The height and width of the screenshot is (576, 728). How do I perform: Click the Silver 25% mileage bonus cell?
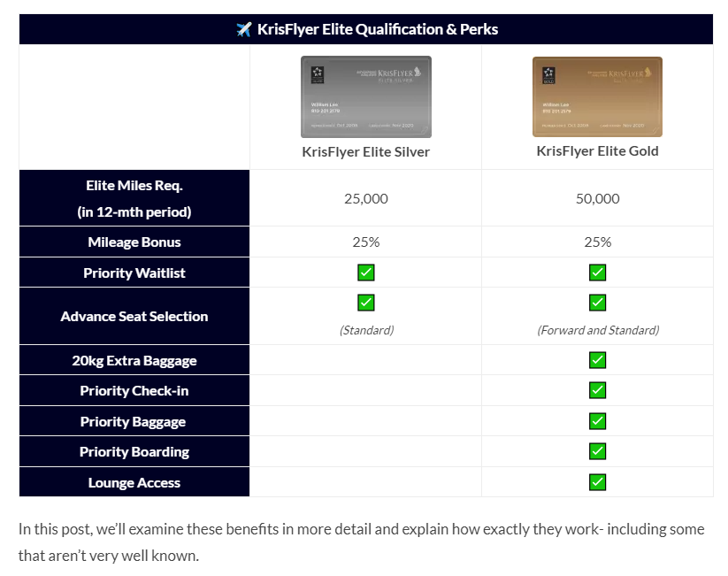click(366, 242)
